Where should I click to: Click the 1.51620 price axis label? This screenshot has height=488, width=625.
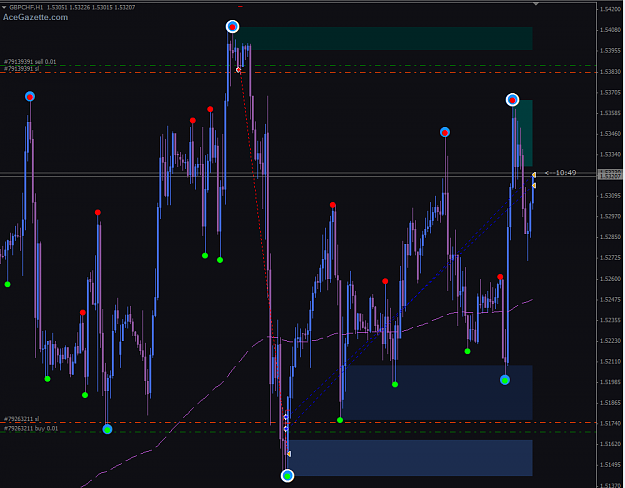[610, 444]
